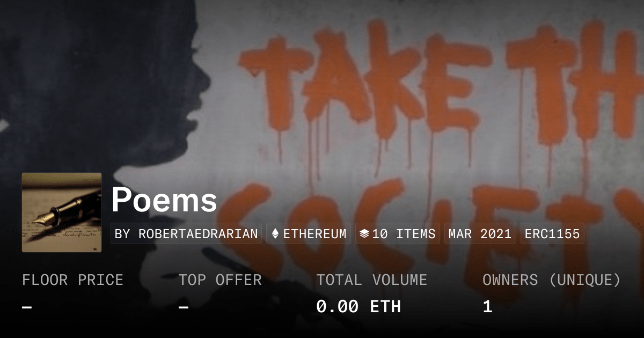Click the 10 ITEMS badge
The image size is (644, 338).
pyautogui.click(x=398, y=234)
